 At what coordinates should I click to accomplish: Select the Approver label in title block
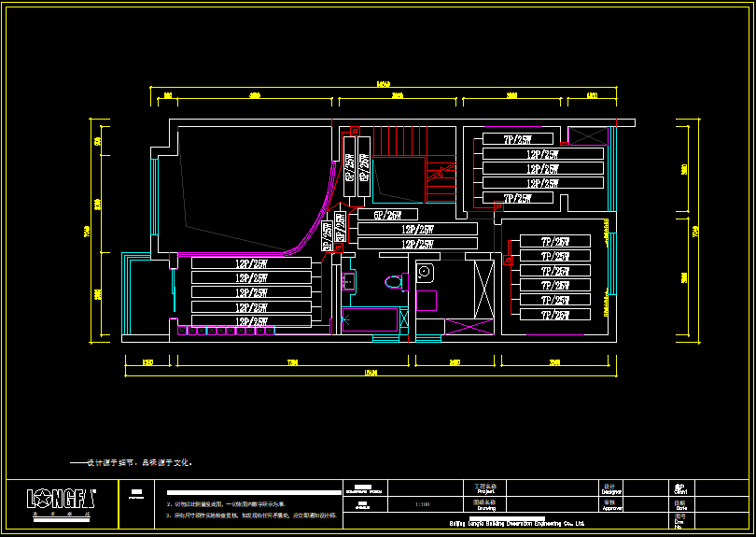coord(612,504)
